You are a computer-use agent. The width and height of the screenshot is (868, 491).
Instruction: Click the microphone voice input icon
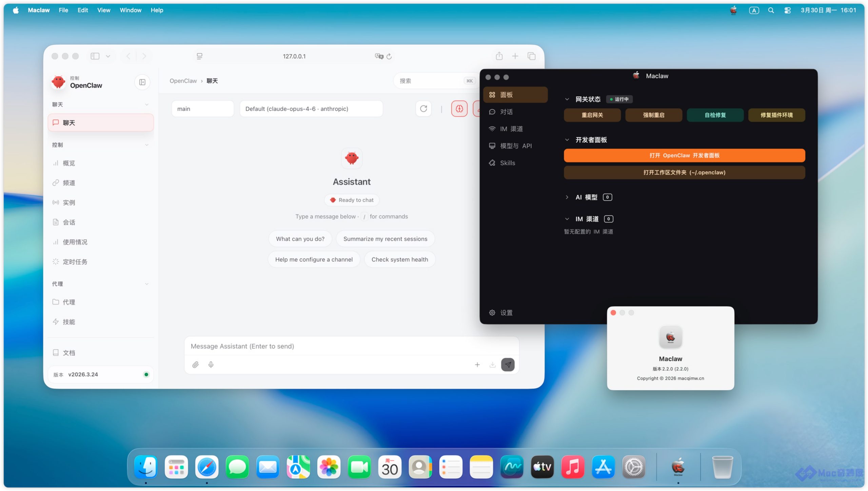coord(211,365)
